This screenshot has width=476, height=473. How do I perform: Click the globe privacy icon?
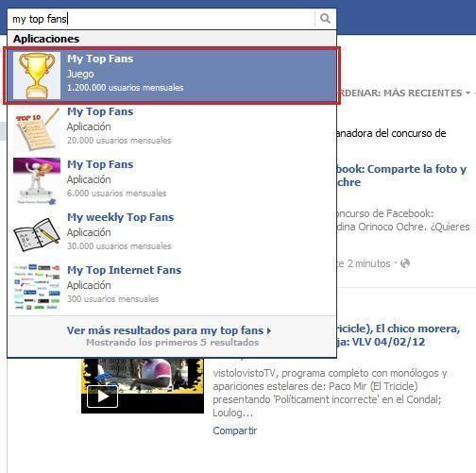point(405,263)
